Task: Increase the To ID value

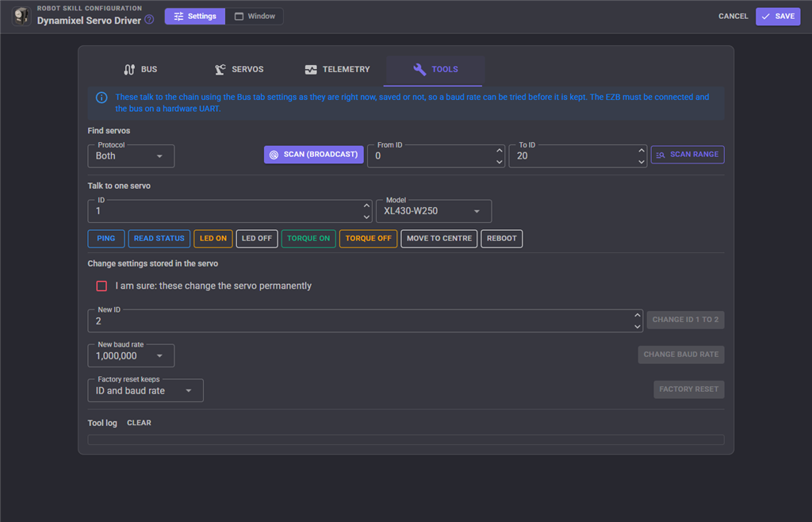Action: pos(641,150)
